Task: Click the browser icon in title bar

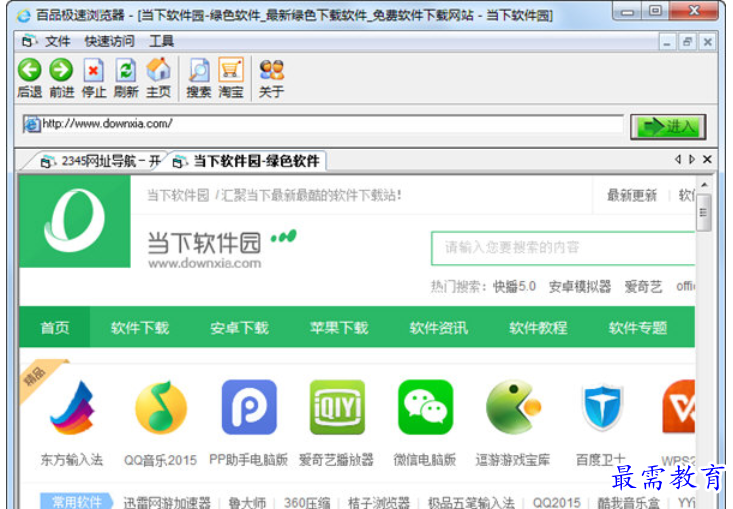Action: click(23, 15)
